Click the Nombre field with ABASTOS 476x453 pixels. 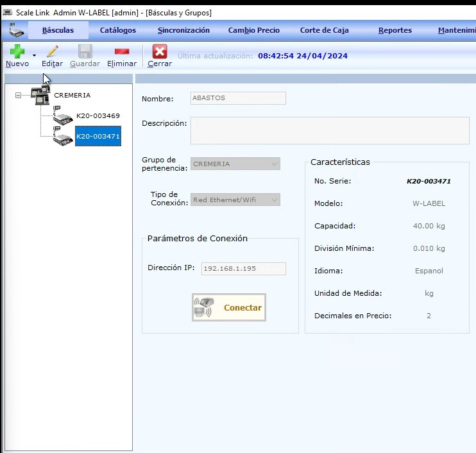(x=238, y=98)
